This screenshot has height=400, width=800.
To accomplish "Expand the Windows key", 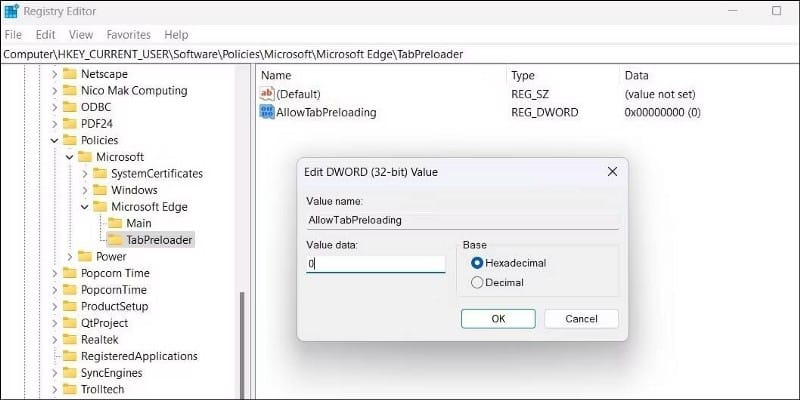I will click(85, 190).
